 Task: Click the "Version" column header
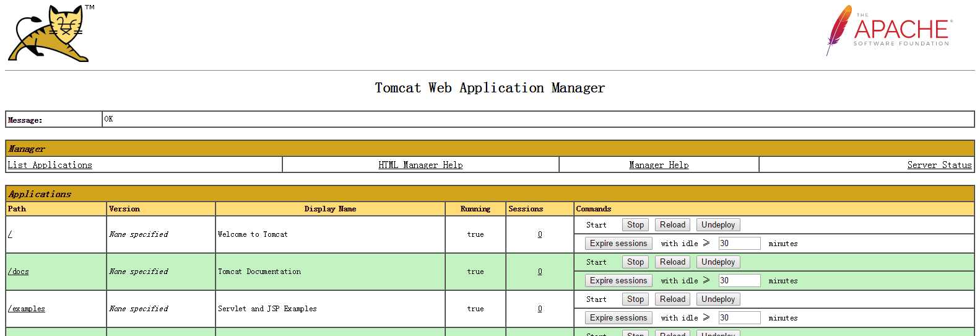[x=124, y=209]
